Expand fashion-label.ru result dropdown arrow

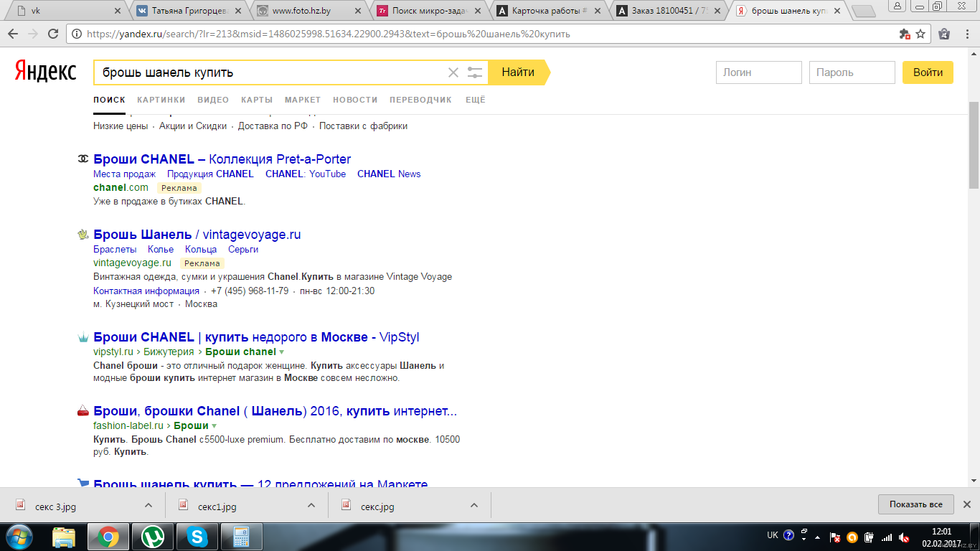click(x=214, y=426)
